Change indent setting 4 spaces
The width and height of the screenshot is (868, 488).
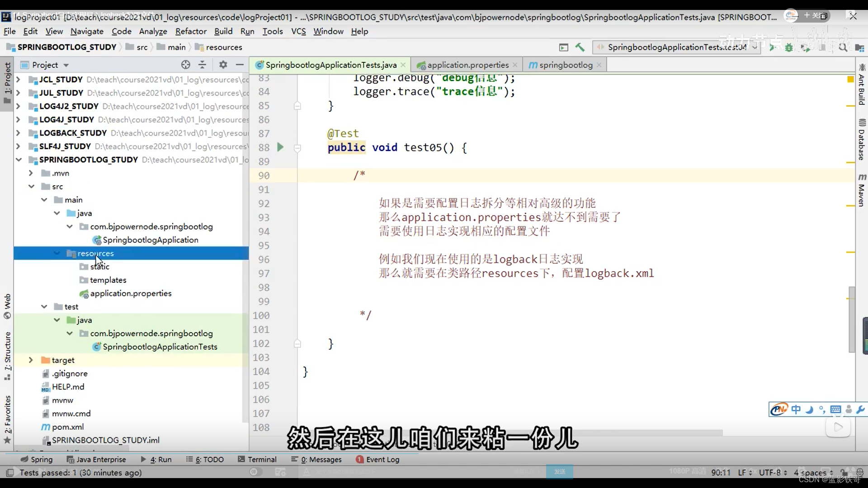(813, 472)
